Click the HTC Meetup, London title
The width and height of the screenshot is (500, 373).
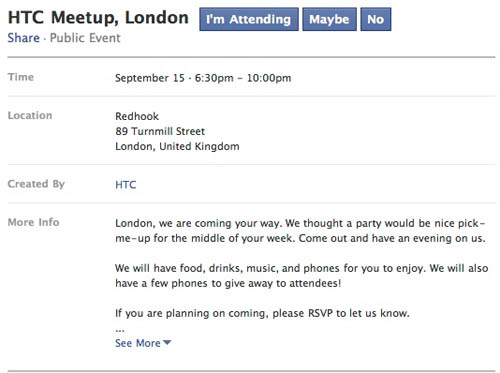(98, 18)
